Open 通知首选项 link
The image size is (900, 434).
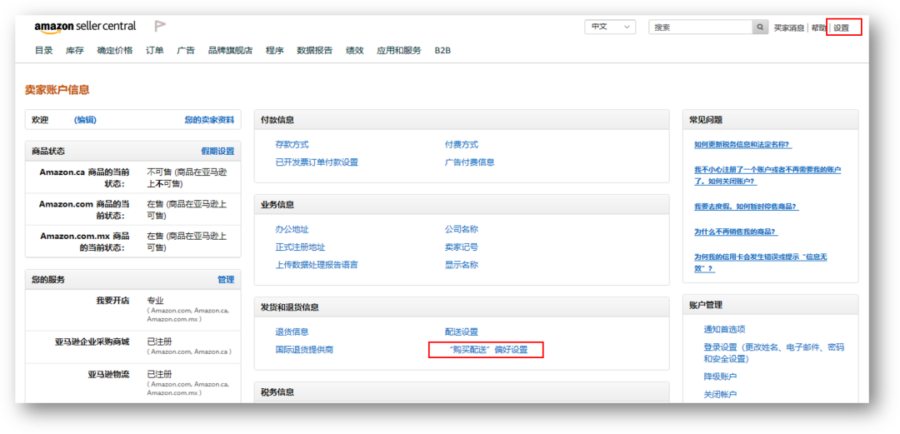724,330
